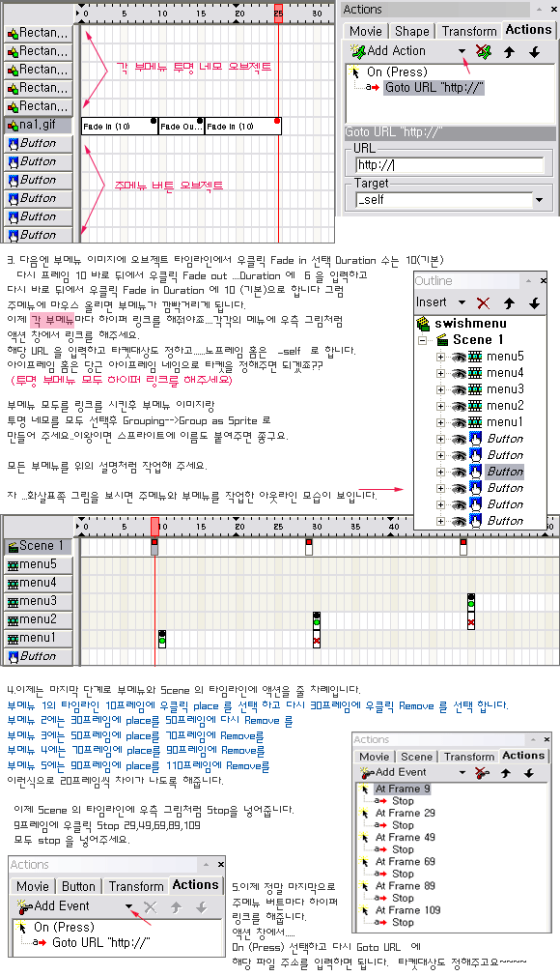Select menu3 layer in lower timeline
Screen dimensions: 560x976
[39, 601]
